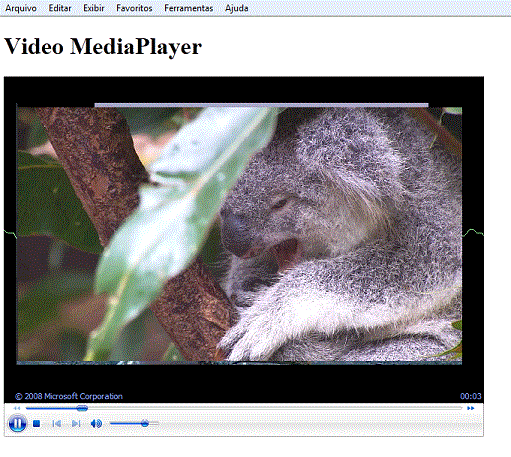511x457 pixels.
Task: Open the Editar menu
Action: coord(60,8)
